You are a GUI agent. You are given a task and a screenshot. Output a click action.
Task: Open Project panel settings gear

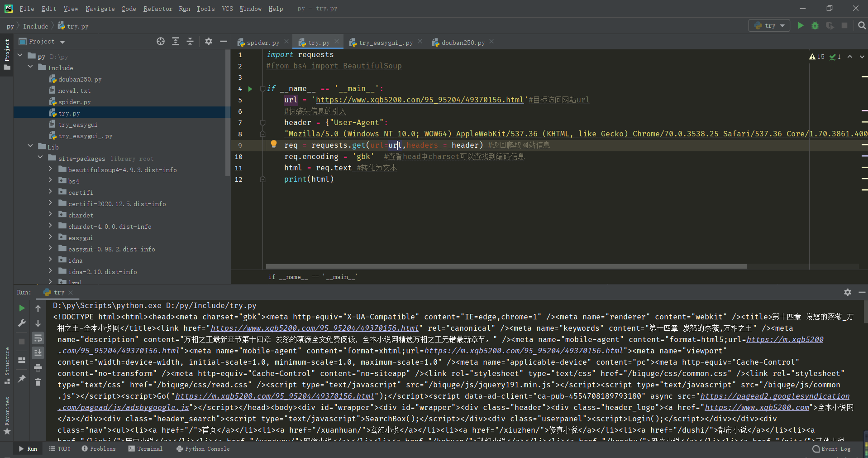(x=208, y=41)
